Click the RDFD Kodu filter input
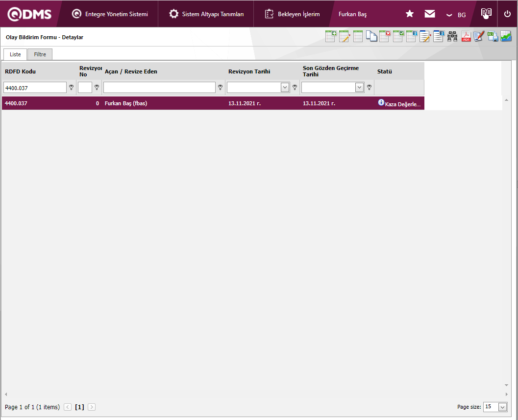The width and height of the screenshot is (518, 420). 35,88
